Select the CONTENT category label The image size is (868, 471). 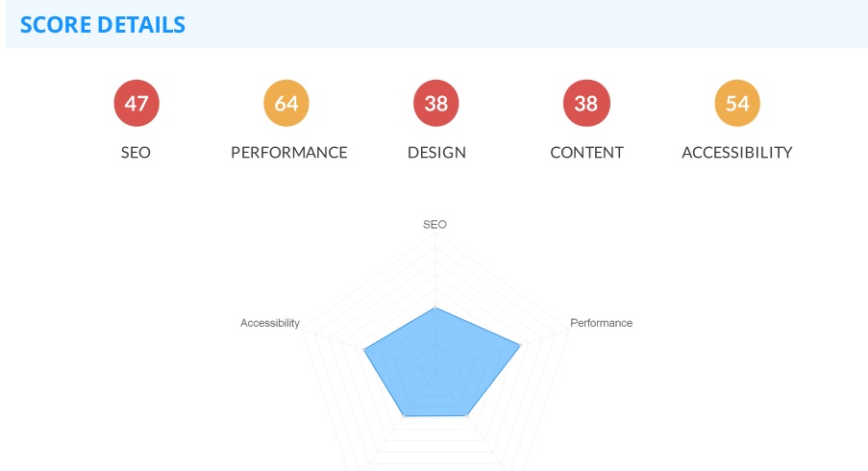pos(586,152)
